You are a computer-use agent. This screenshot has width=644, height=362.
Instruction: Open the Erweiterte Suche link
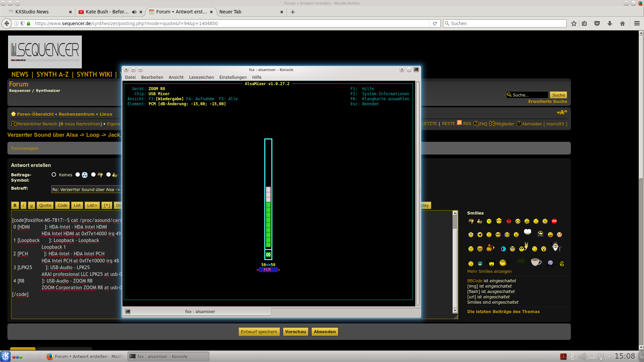(x=547, y=101)
